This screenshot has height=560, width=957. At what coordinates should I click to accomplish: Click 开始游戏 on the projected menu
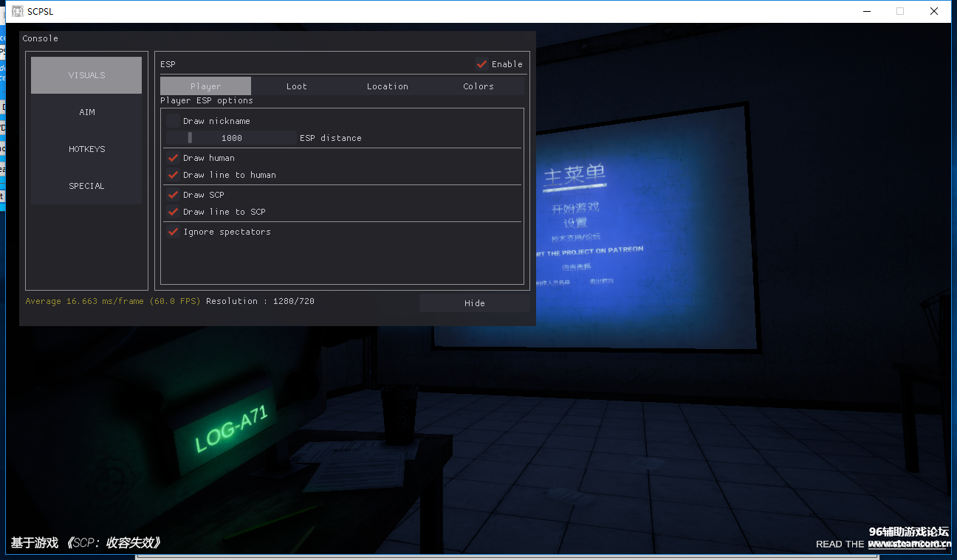click(x=575, y=208)
